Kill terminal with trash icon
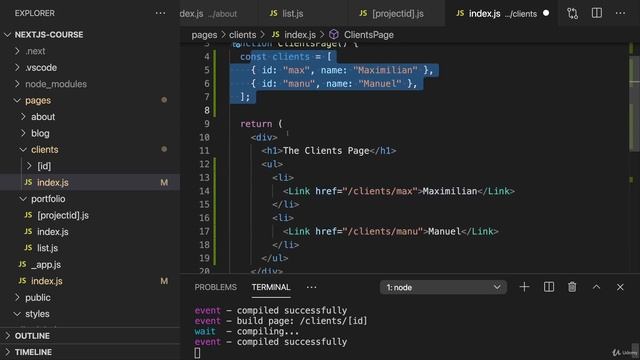This screenshot has height=360, width=640. coord(572,287)
